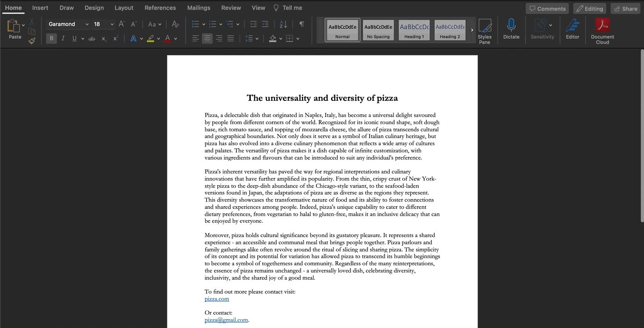Screen dimensions: 644x328
Task: Click the Decrease Indent icon
Action: (x=253, y=24)
